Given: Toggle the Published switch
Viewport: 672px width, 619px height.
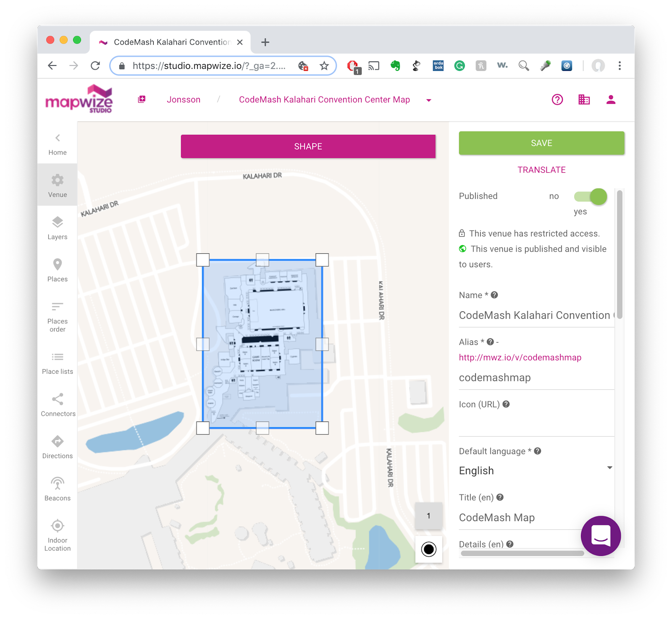Looking at the screenshot, I should click(x=591, y=196).
